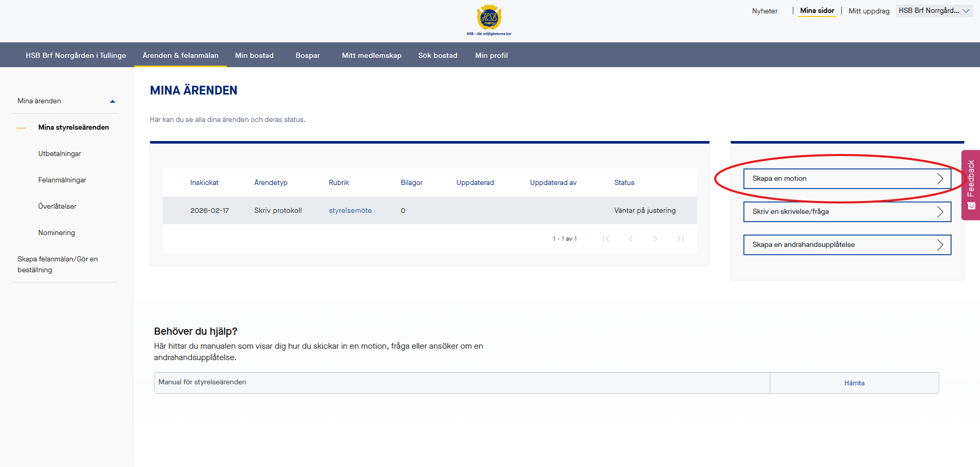The height and width of the screenshot is (467, 980).
Task: Collapse the Mina ärenden sidebar section
Action: pos(113,101)
